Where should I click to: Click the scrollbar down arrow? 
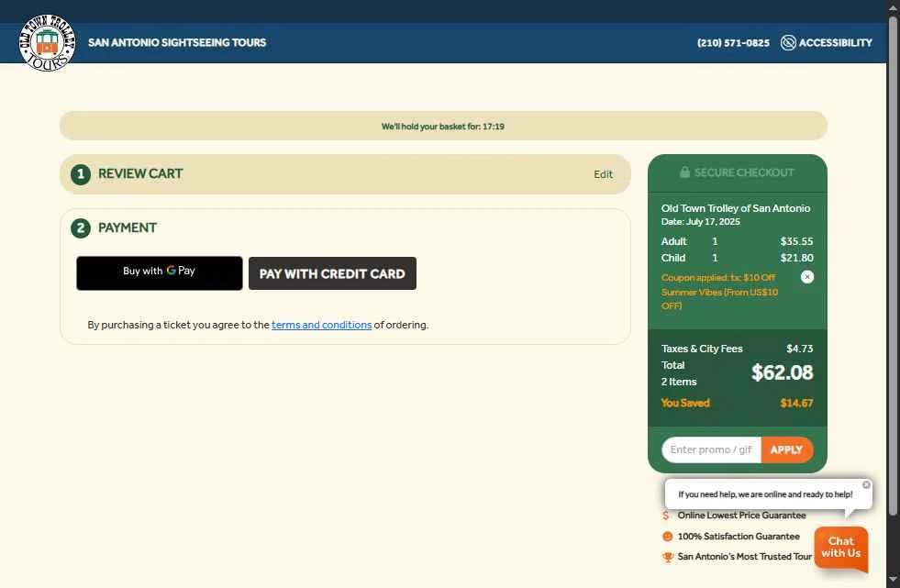893,580
